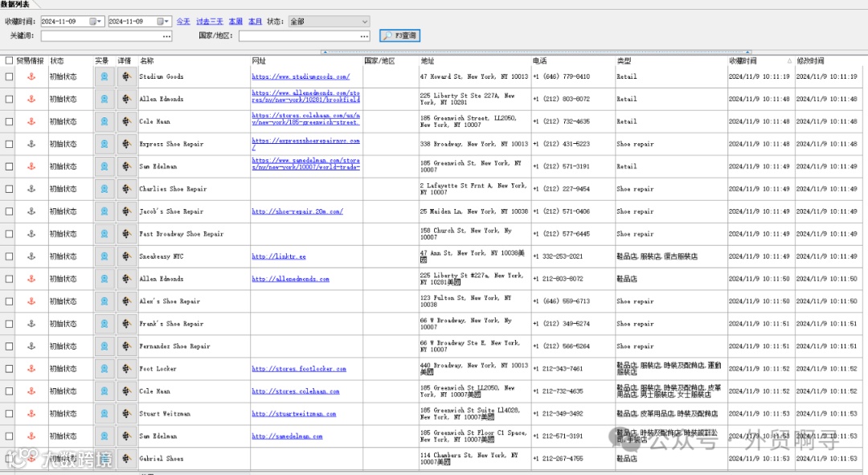Open street view icon for Express Shoe Repair
This screenshot has width=868, height=475.
104,144
